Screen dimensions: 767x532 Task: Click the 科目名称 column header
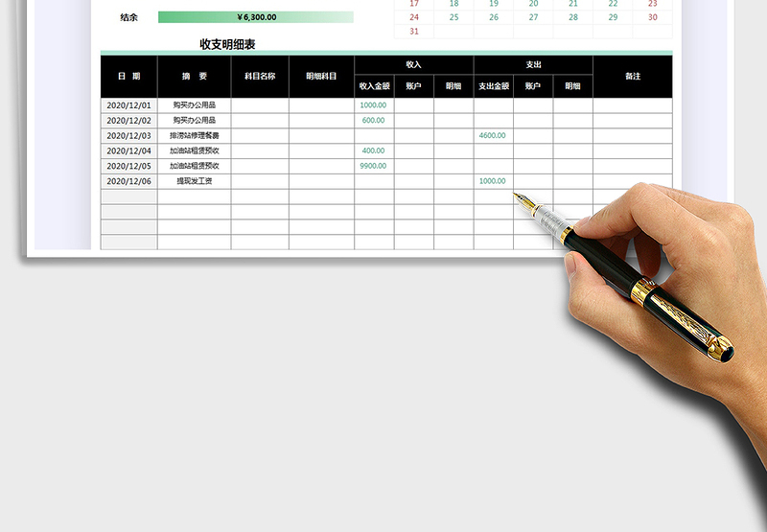[260, 76]
